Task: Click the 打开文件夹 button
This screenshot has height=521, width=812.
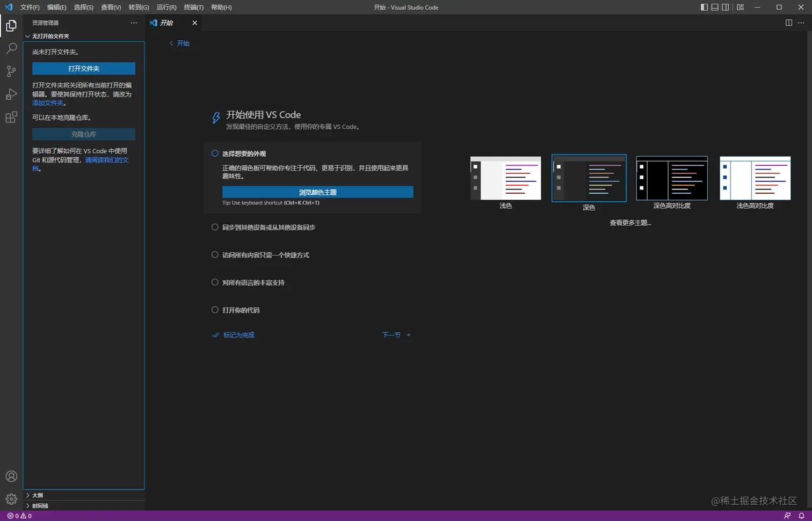Action: click(84, 69)
